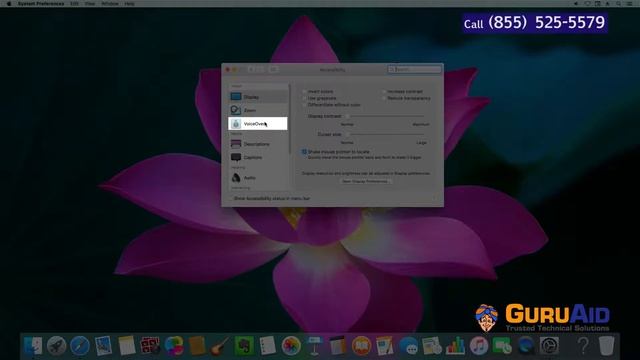
Task: Open Numbers chart icon in Dock
Action: [x=456, y=346]
